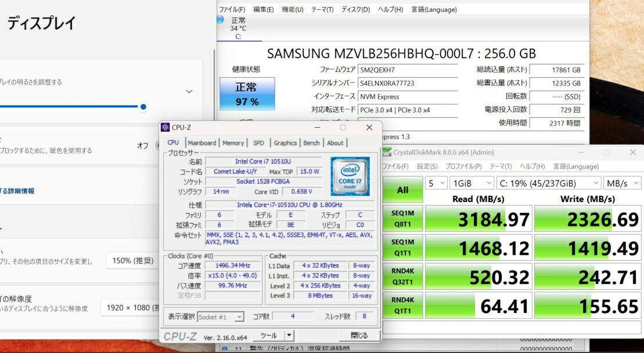The height and width of the screenshot is (353, 644).
Task: Click the Intel Core i7 logo badge
Action: pos(350,176)
